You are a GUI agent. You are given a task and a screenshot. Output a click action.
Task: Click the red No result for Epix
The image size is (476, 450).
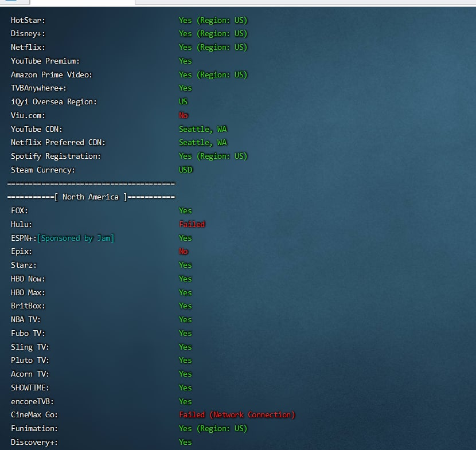(184, 251)
